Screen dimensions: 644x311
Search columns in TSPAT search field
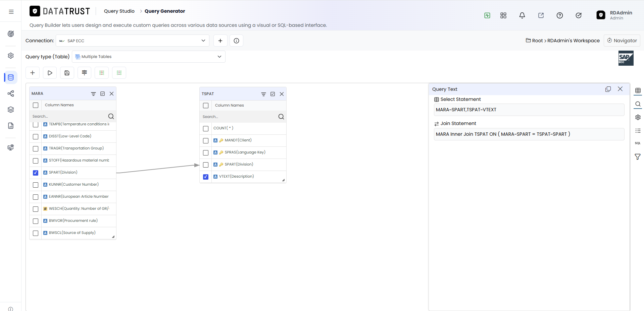239,117
